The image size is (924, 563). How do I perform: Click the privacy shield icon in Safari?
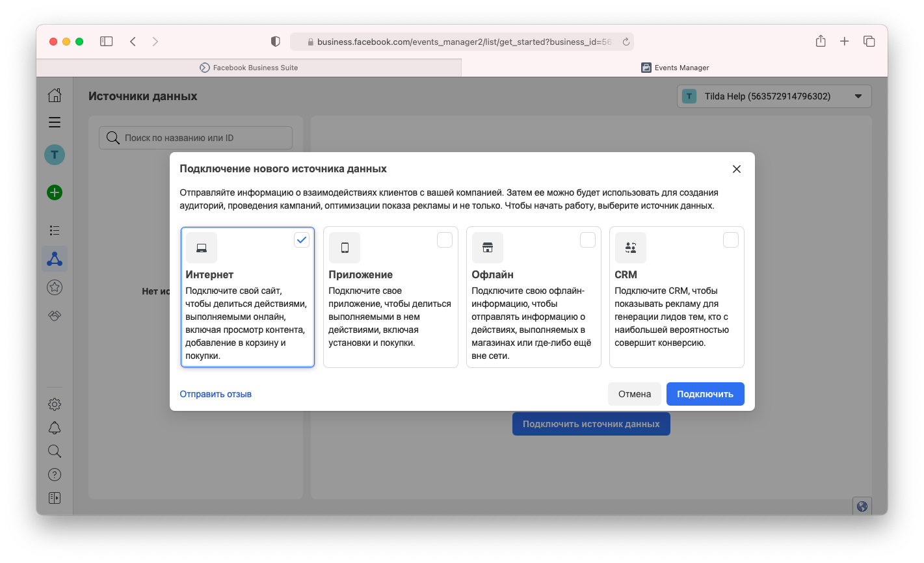[x=276, y=42]
